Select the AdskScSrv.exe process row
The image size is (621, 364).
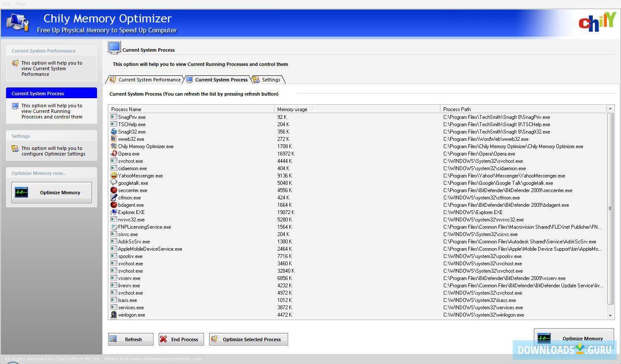tap(357, 242)
